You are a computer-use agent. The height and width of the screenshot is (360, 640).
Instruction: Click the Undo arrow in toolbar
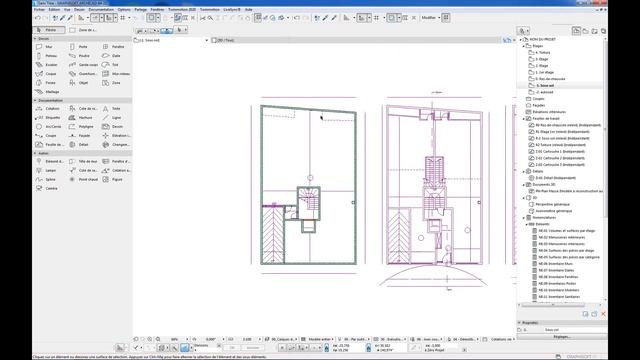click(x=37, y=18)
